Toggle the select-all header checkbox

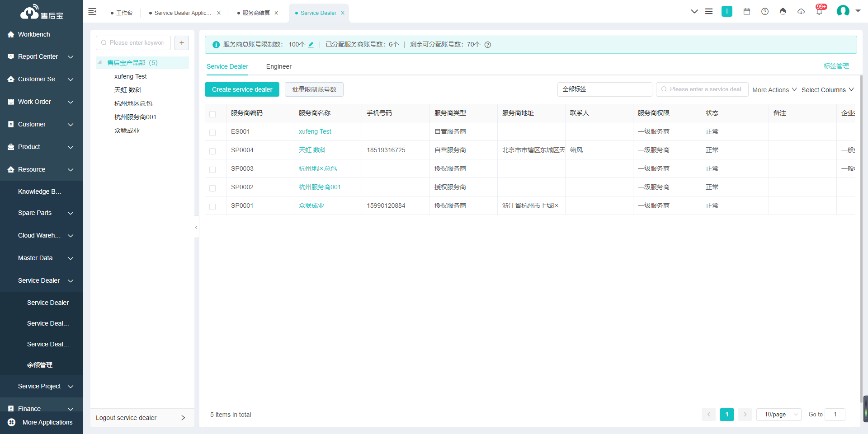pos(212,114)
